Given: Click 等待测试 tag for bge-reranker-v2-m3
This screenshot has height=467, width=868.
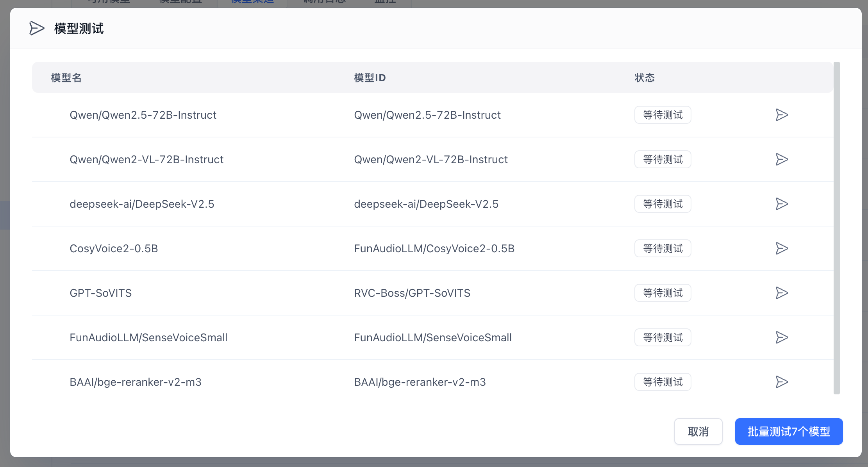Looking at the screenshot, I should coord(663,382).
